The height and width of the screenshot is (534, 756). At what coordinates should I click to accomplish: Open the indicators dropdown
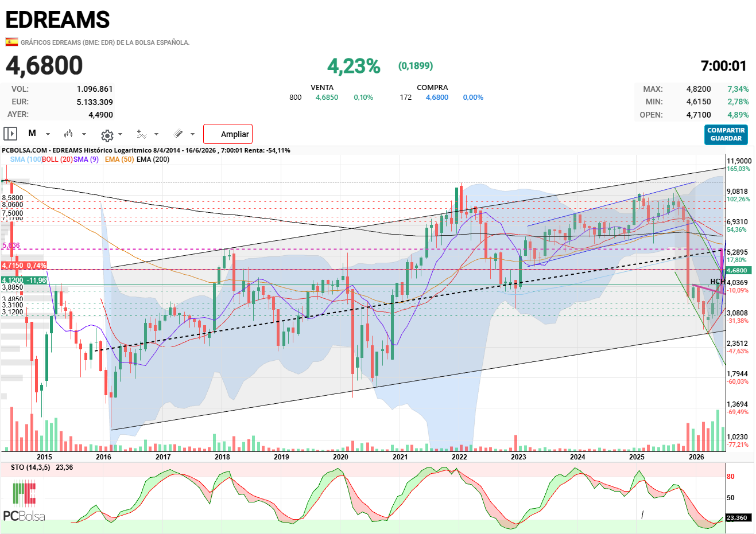pyautogui.click(x=149, y=134)
